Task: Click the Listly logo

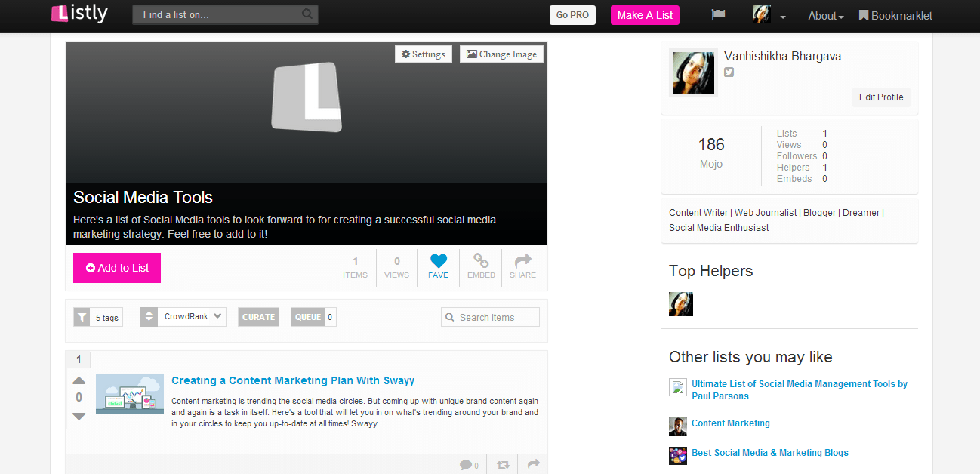Action: coord(79,14)
